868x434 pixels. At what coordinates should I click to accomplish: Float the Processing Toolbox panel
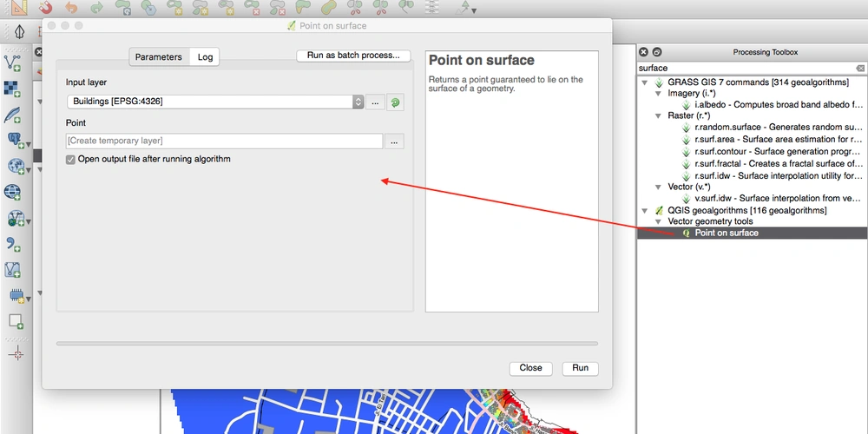click(x=656, y=52)
